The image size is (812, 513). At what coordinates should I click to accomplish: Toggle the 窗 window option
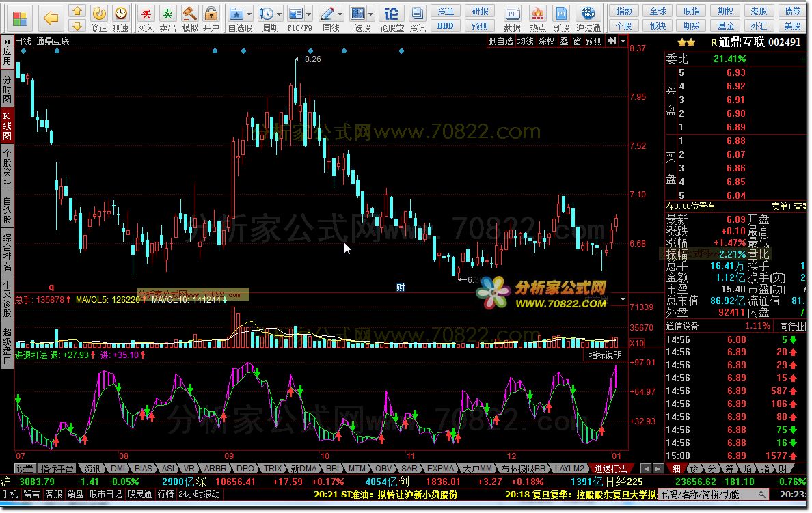(x=577, y=41)
